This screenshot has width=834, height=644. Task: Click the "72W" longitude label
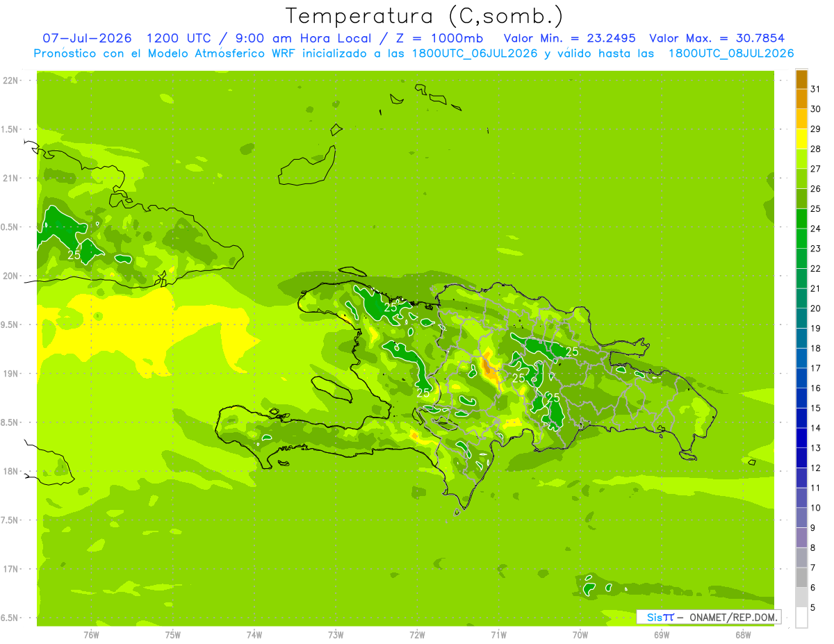coord(417,634)
